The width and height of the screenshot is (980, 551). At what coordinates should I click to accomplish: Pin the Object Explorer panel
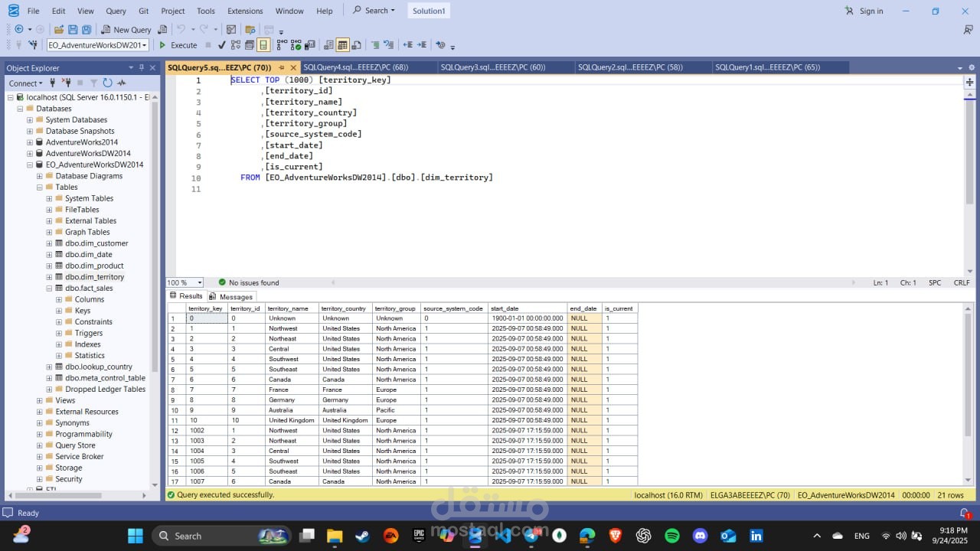[x=141, y=67]
